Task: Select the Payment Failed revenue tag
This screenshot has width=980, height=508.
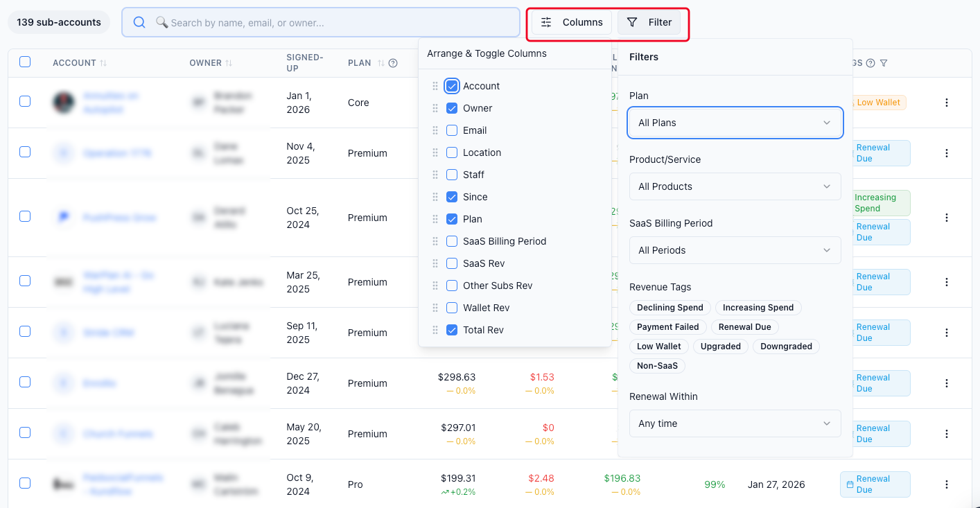Action: [668, 327]
